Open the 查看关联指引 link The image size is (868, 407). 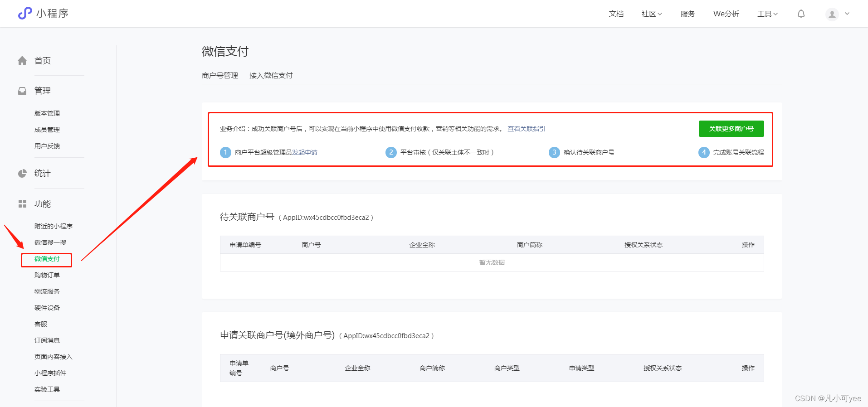pyautogui.click(x=527, y=129)
